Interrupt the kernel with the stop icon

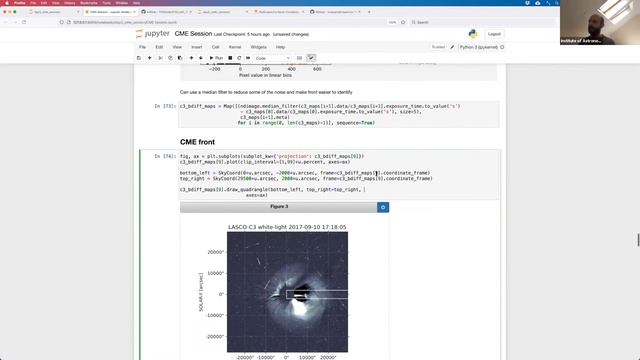[230, 58]
